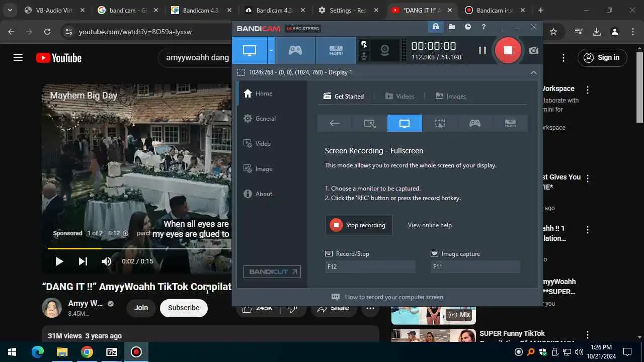The width and height of the screenshot is (644, 362).
Task: Open Bandicam help question mark
Action: [x=484, y=27]
